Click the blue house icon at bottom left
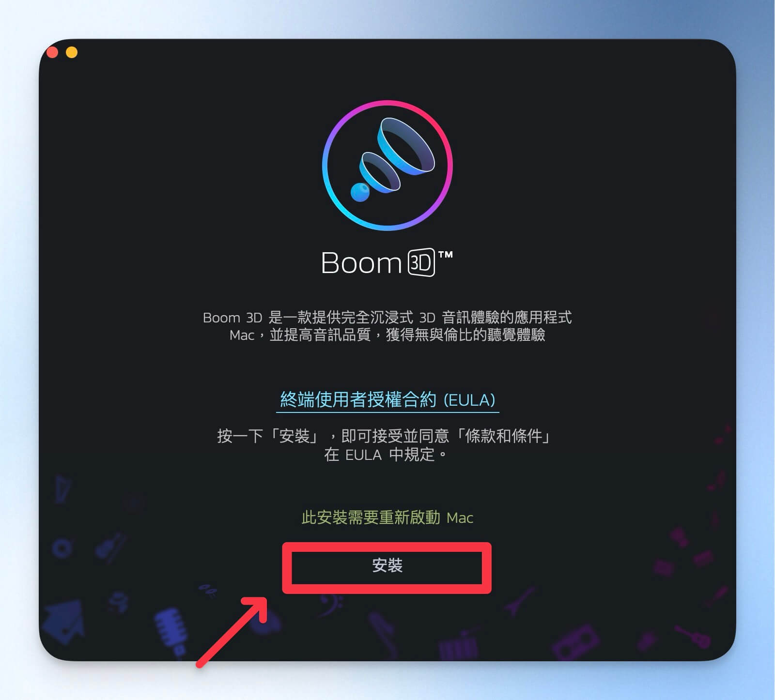This screenshot has width=775, height=700. pyautogui.click(x=64, y=622)
